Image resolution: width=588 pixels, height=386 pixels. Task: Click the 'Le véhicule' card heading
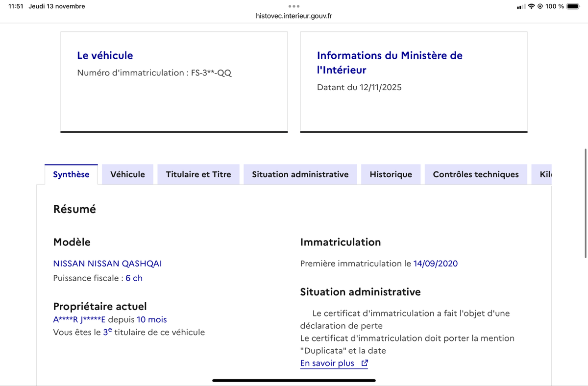(105, 55)
